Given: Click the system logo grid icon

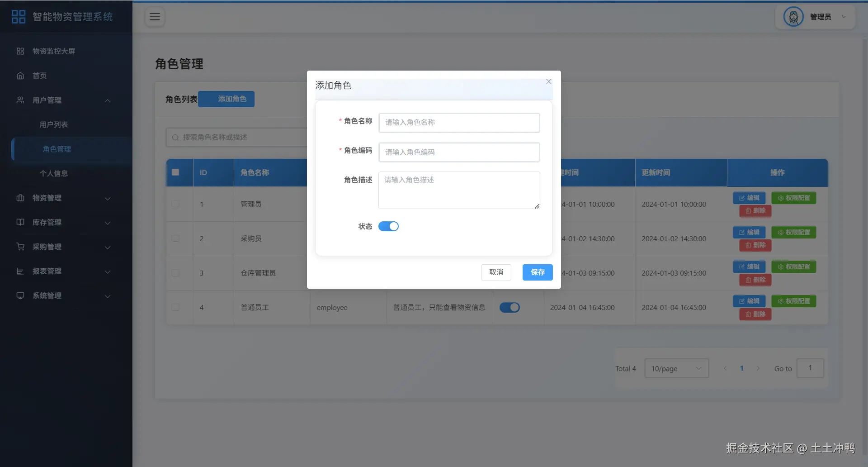Looking at the screenshot, I should coord(18,17).
